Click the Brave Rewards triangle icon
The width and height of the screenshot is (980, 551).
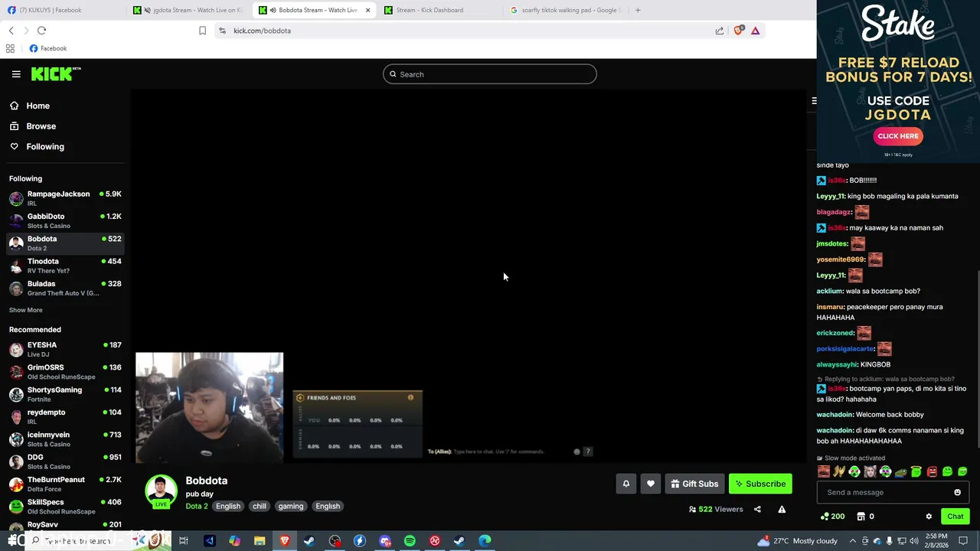pyautogui.click(x=756, y=31)
